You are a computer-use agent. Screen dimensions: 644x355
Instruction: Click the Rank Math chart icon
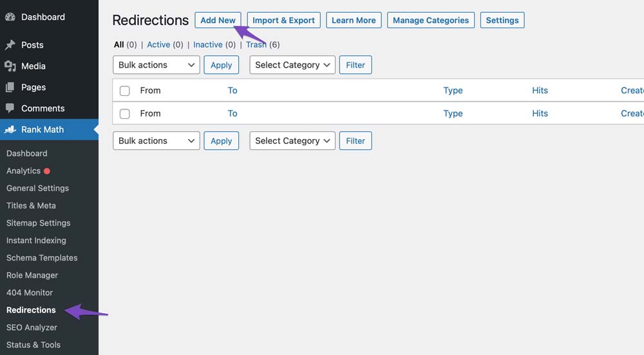(x=10, y=129)
